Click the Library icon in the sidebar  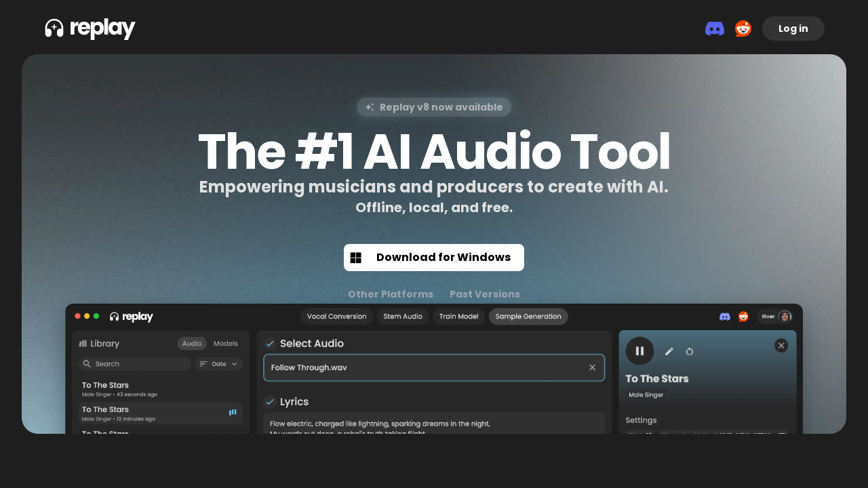coord(83,344)
